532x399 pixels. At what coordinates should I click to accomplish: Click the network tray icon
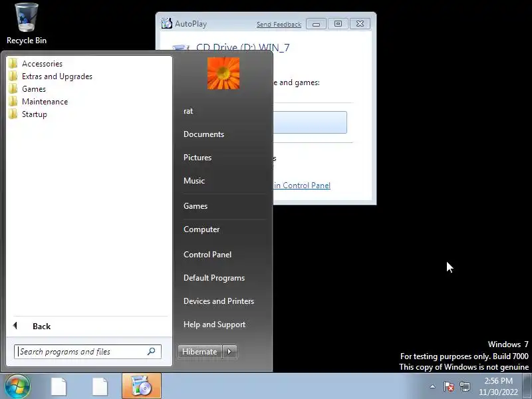(464, 386)
